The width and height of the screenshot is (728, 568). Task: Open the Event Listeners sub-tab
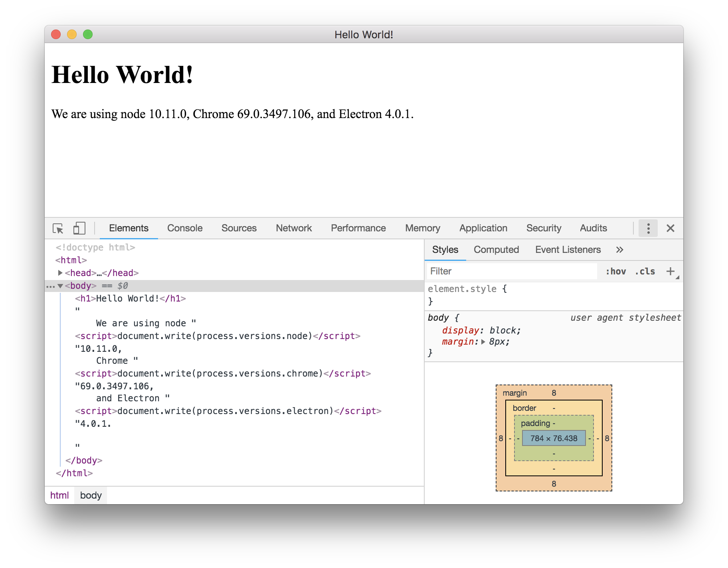point(568,250)
